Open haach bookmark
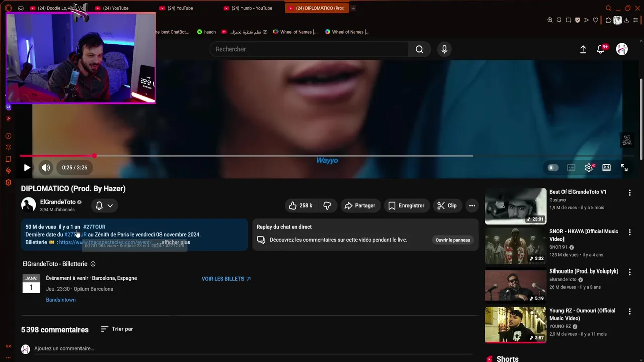Image resolution: width=644 pixels, height=362 pixels. 206,32
